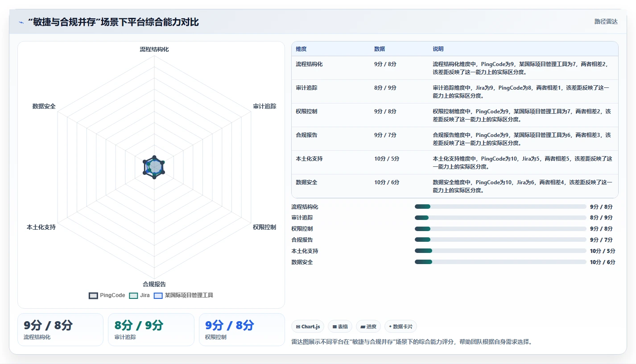Click the 路径雷达 label in header

606,21
